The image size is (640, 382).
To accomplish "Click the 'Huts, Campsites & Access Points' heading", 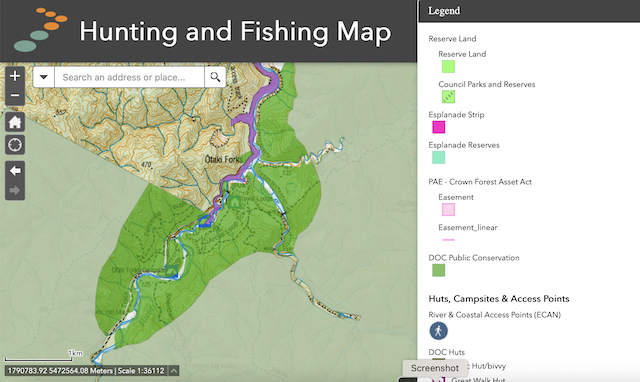I will pyautogui.click(x=499, y=299).
